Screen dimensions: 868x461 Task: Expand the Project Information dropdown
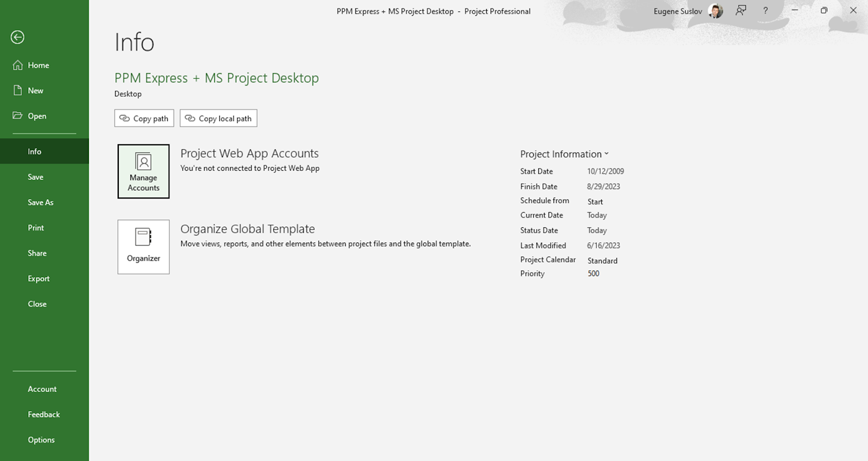[564, 154]
